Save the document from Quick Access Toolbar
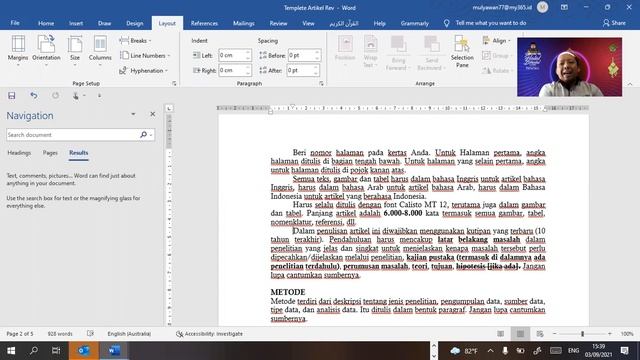This screenshot has height=360, width=640. coord(11,96)
